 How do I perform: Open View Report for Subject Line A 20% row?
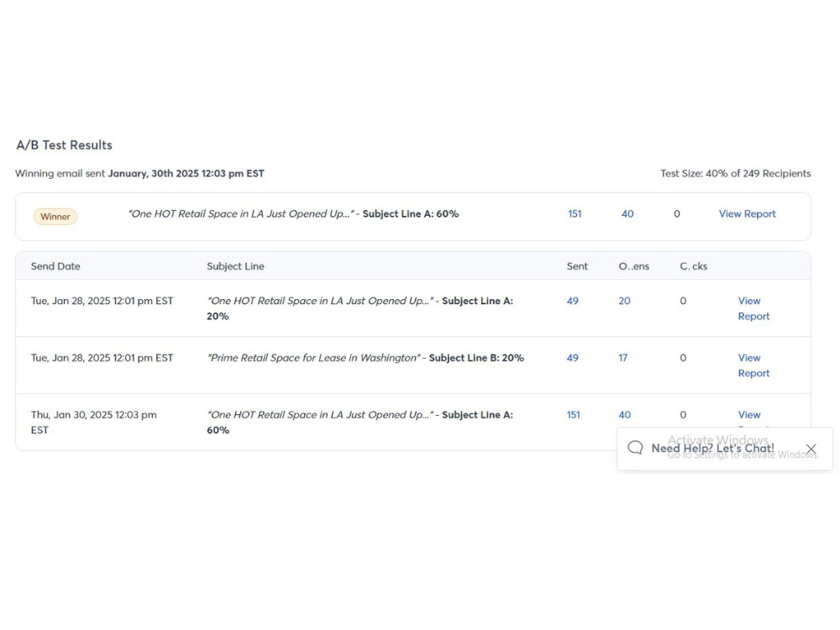point(753,308)
